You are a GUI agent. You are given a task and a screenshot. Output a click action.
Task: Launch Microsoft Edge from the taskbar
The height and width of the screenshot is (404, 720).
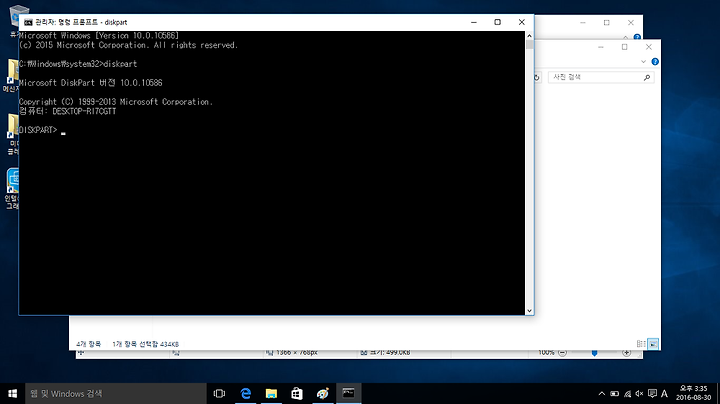246,393
